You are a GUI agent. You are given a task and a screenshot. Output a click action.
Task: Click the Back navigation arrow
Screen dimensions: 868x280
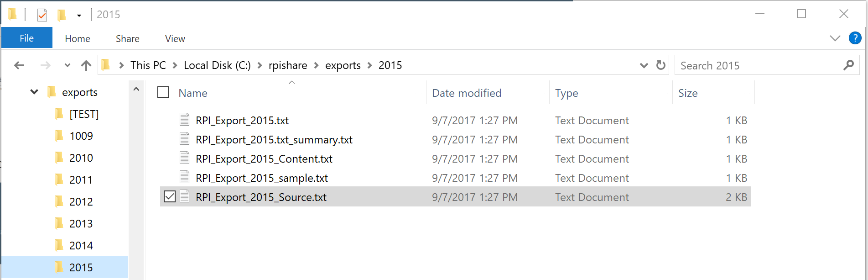pos(19,66)
